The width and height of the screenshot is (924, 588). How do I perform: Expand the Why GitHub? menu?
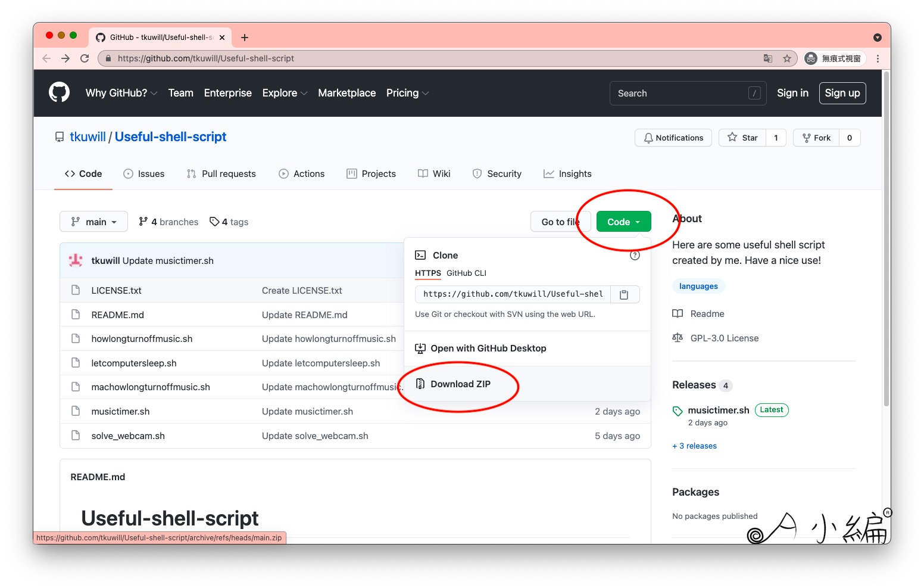coord(121,93)
